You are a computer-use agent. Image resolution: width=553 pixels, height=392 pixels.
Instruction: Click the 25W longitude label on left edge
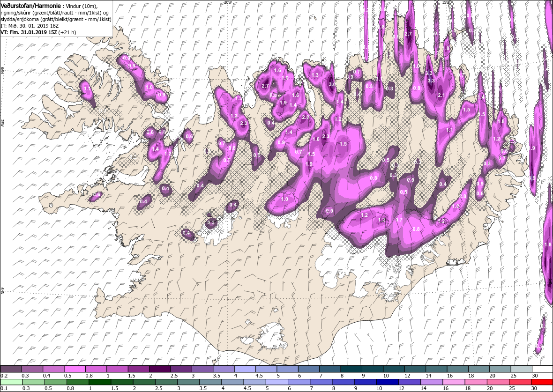pyautogui.click(x=2, y=123)
